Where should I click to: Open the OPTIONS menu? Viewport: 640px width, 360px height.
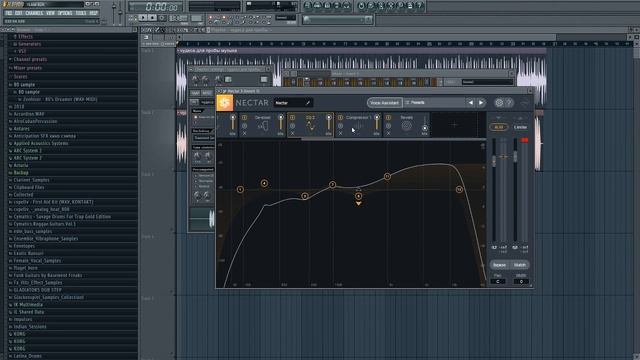point(65,13)
